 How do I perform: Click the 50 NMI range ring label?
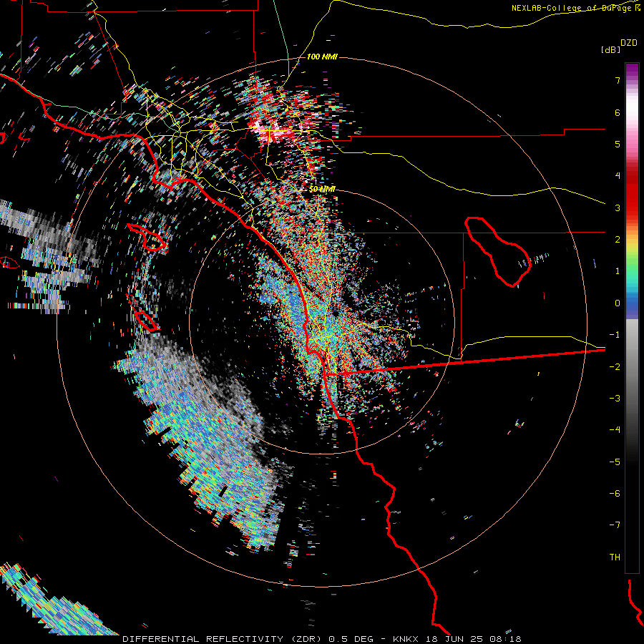(x=322, y=189)
